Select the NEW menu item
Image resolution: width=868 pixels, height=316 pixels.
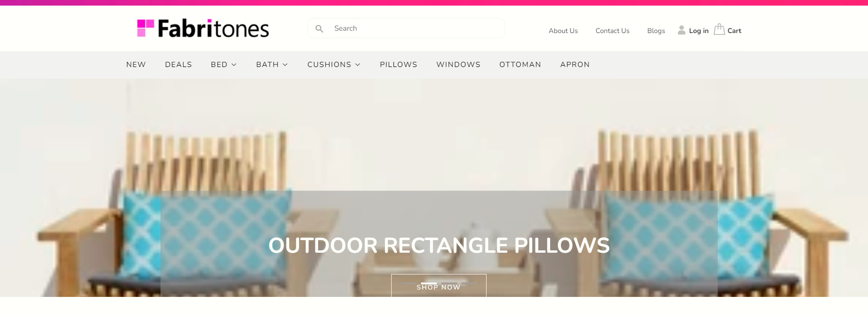[x=136, y=65]
